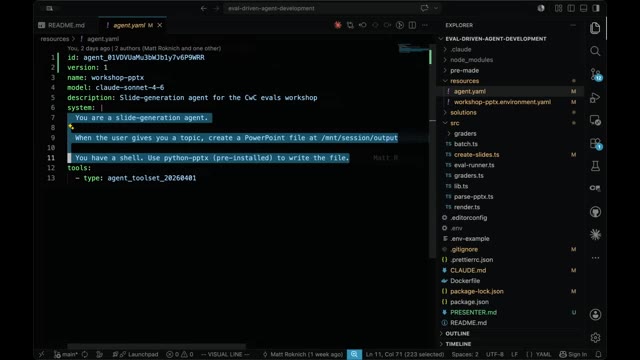Open eval-runner.ts in explorer

pos(474,165)
